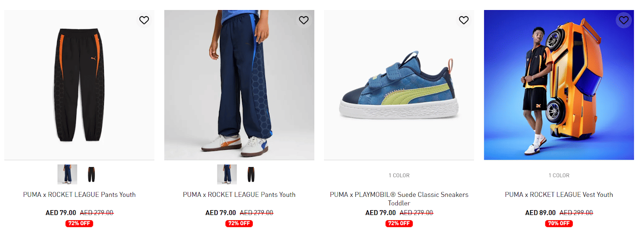Screen dimensions: 644x229
Task: Choose black color swatch under the navy pants model photo
Action: click(x=251, y=174)
